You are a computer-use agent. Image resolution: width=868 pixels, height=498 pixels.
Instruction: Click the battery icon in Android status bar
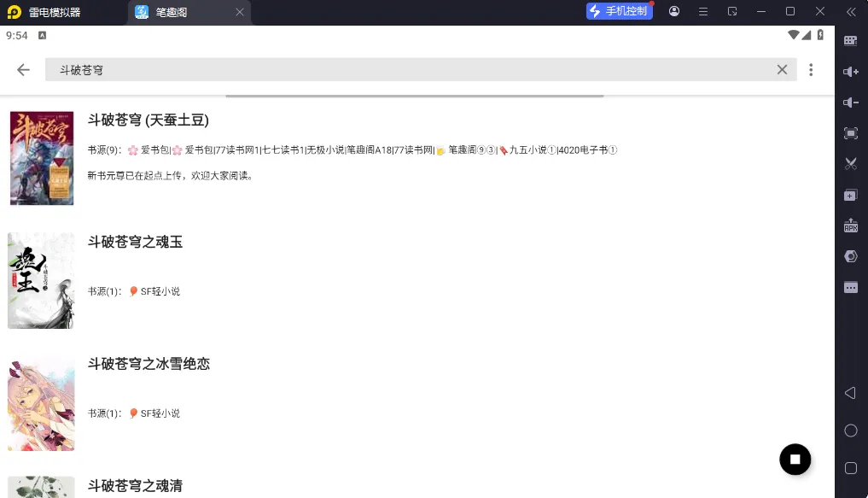[820, 35]
